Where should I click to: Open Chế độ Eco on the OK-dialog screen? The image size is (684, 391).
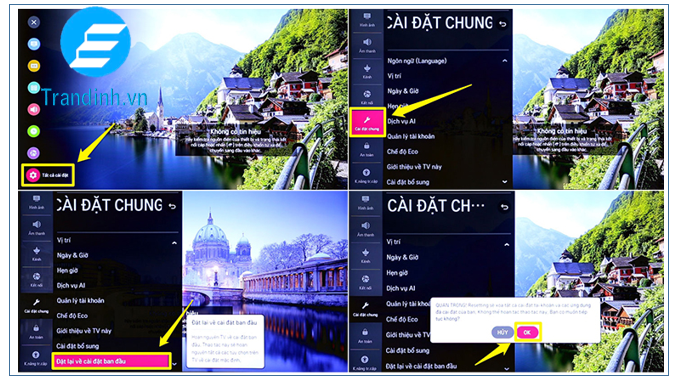point(402,319)
